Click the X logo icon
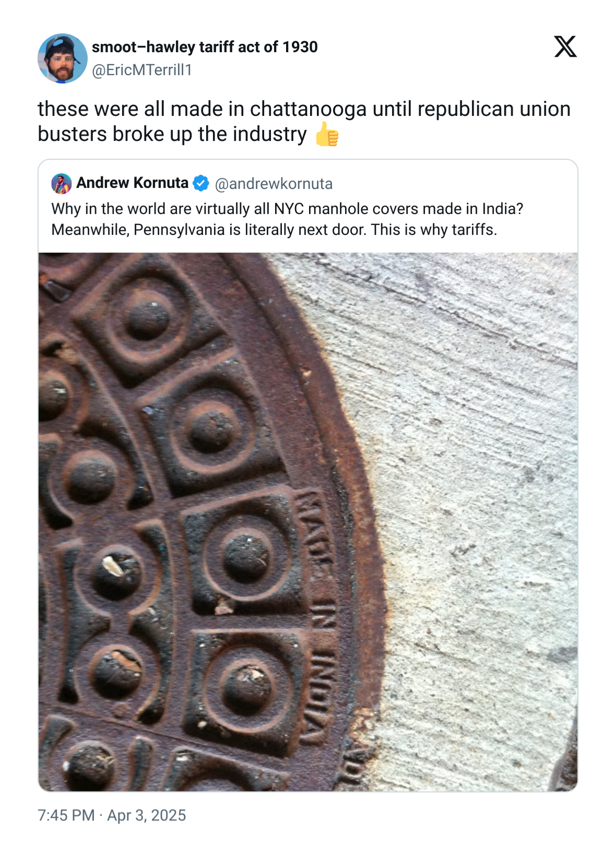616x859 pixels. coord(565,46)
